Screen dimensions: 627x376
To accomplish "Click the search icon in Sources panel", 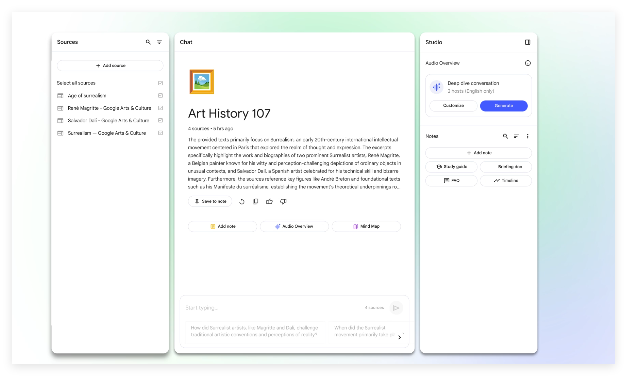I will tap(148, 42).
